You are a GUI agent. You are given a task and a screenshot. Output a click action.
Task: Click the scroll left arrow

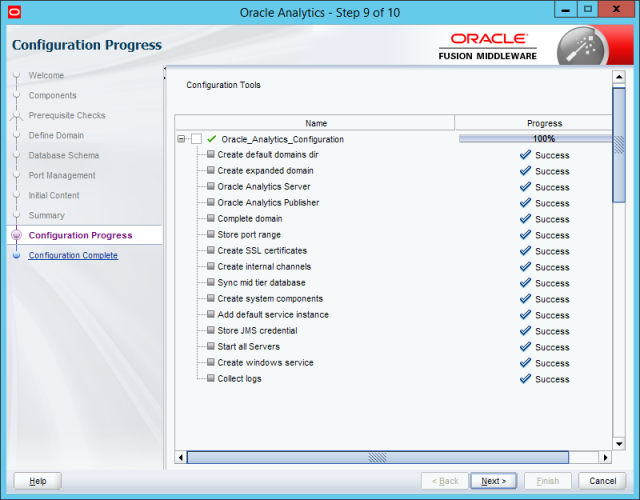click(x=181, y=457)
